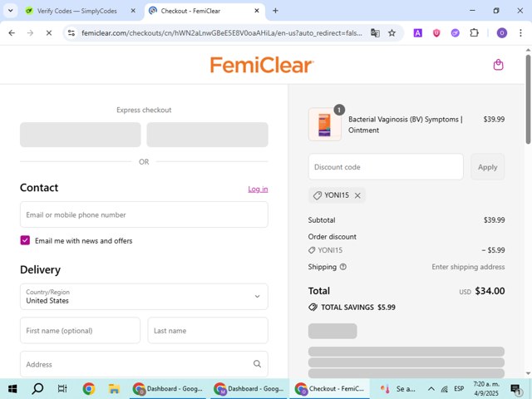
Task: Open the weather widget on taskbar
Action: pyautogui.click(x=397, y=389)
